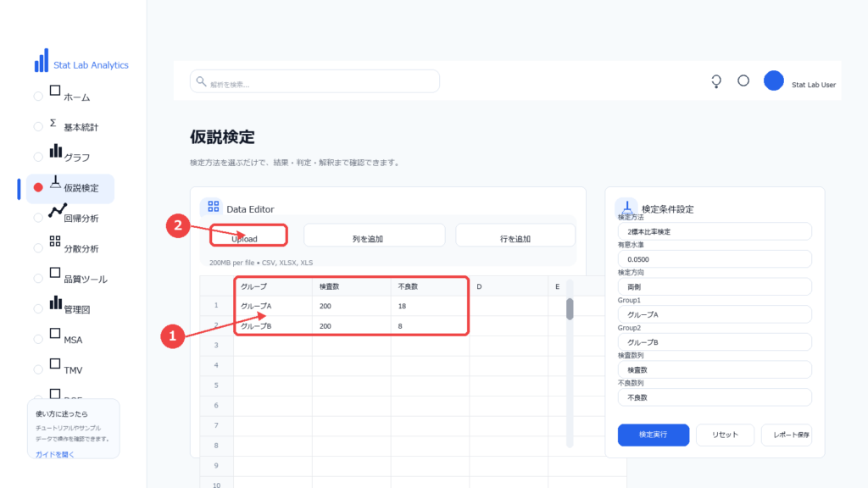
Task: Click the grid icon for 分散分析
Action: point(55,241)
